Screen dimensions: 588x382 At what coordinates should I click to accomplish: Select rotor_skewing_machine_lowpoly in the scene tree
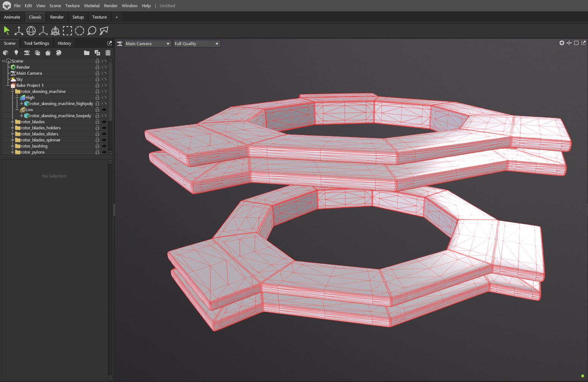[x=60, y=116]
